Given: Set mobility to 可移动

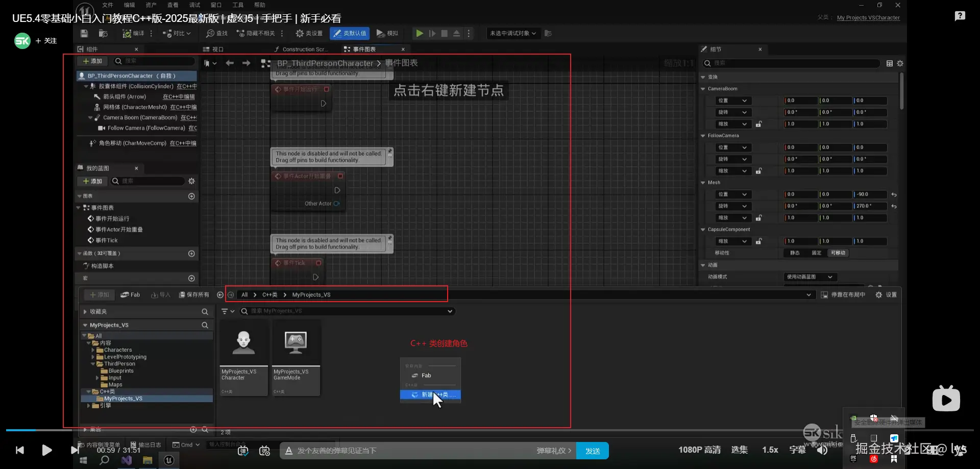Looking at the screenshot, I should [x=838, y=253].
